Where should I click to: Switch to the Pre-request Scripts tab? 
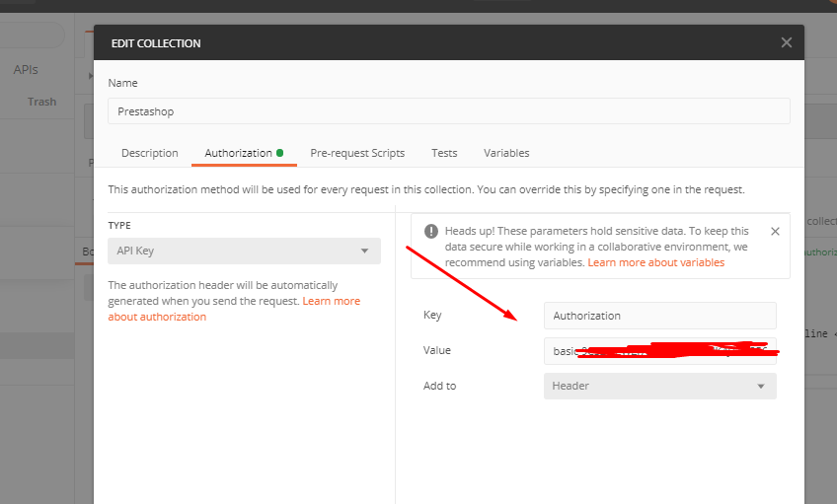357,153
